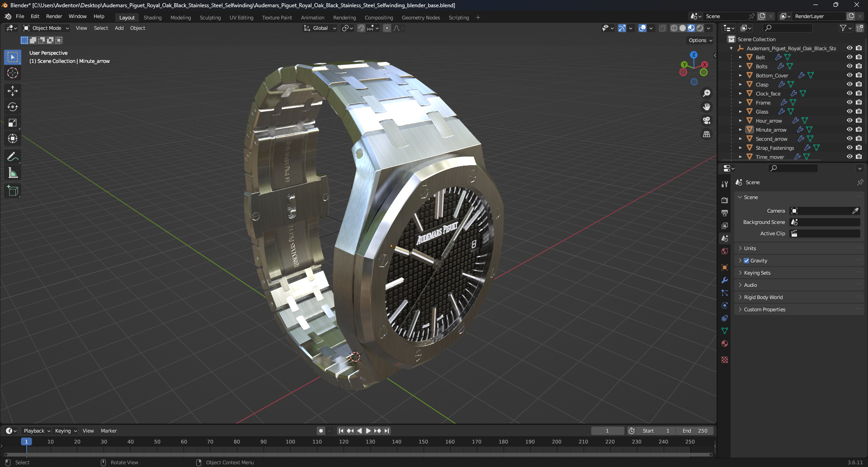Expand the Custom Properties panel

[x=799, y=310]
